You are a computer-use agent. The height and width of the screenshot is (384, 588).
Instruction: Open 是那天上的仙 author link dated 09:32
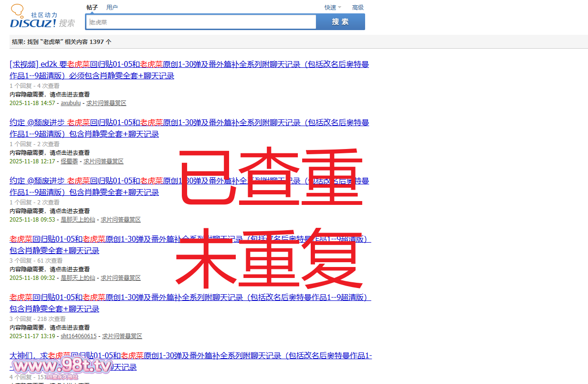(x=78, y=278)
